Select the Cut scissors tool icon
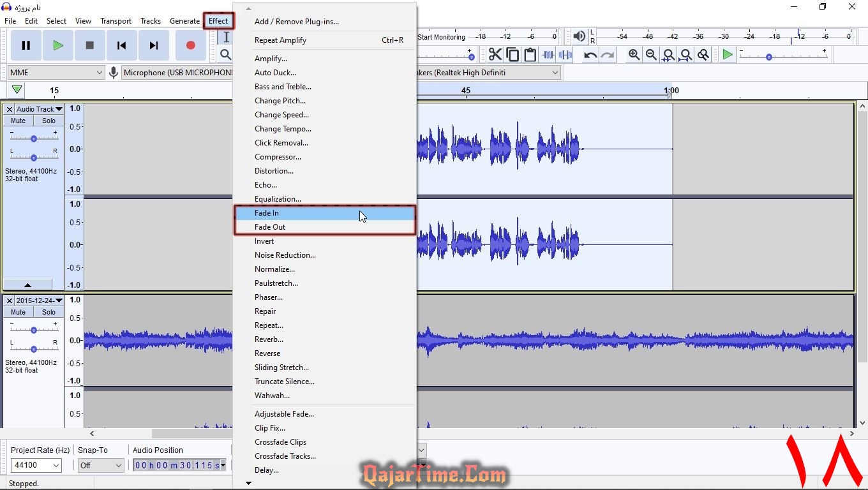The image size is (868, 490). click(495, 55)
